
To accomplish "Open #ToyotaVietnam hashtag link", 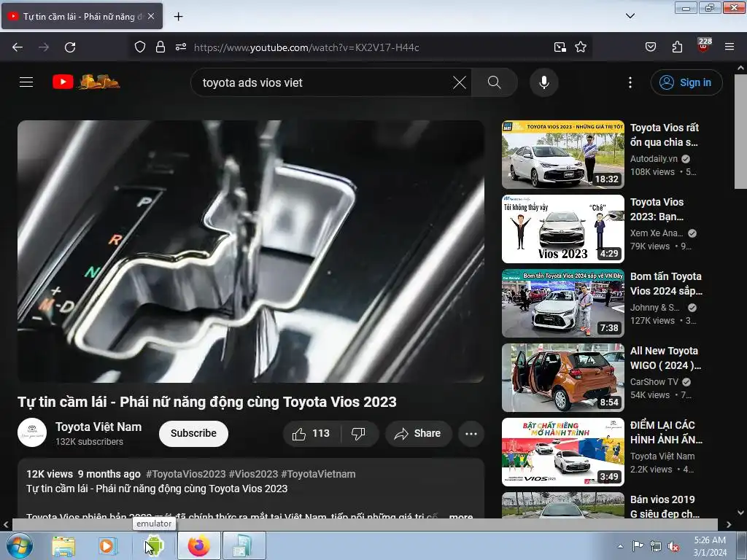I will (x=318, y=474).
